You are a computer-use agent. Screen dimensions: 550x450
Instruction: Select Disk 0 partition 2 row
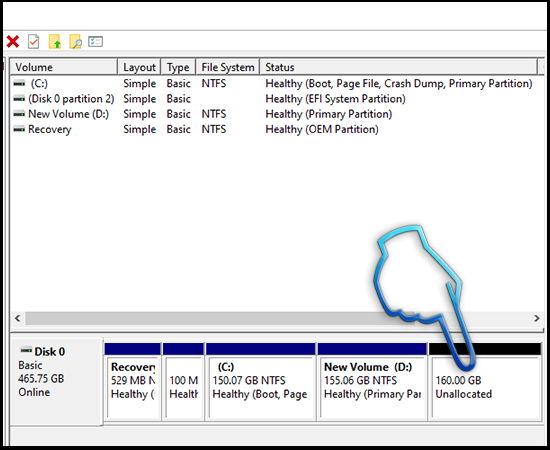coord(274,99)
